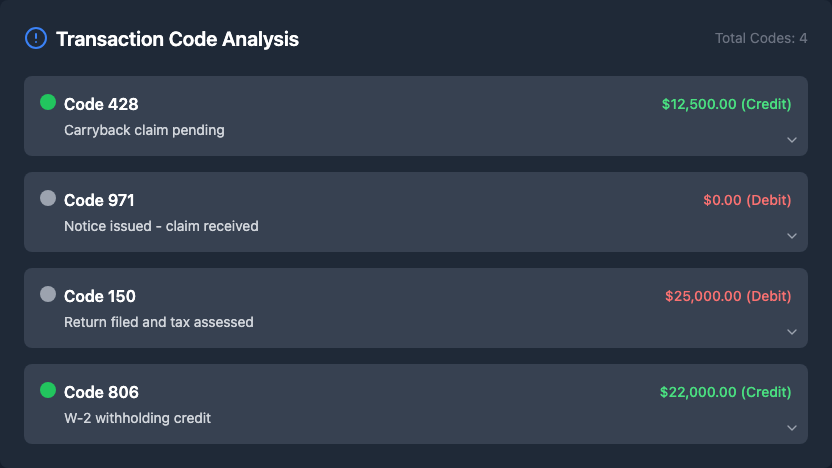Viewport: 832px width, 468px height.
Task: Click the Code 428 title
Action: [x=101, y=104]
